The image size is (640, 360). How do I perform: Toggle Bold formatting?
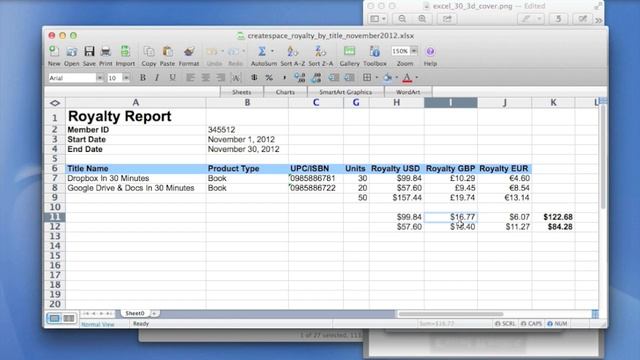pos(143,78)
